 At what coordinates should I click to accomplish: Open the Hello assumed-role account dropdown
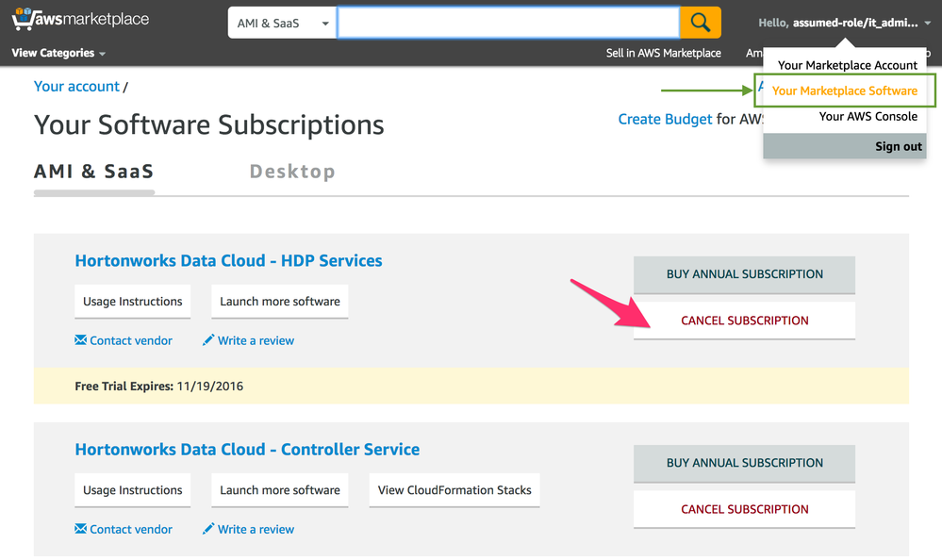[842, 23]
